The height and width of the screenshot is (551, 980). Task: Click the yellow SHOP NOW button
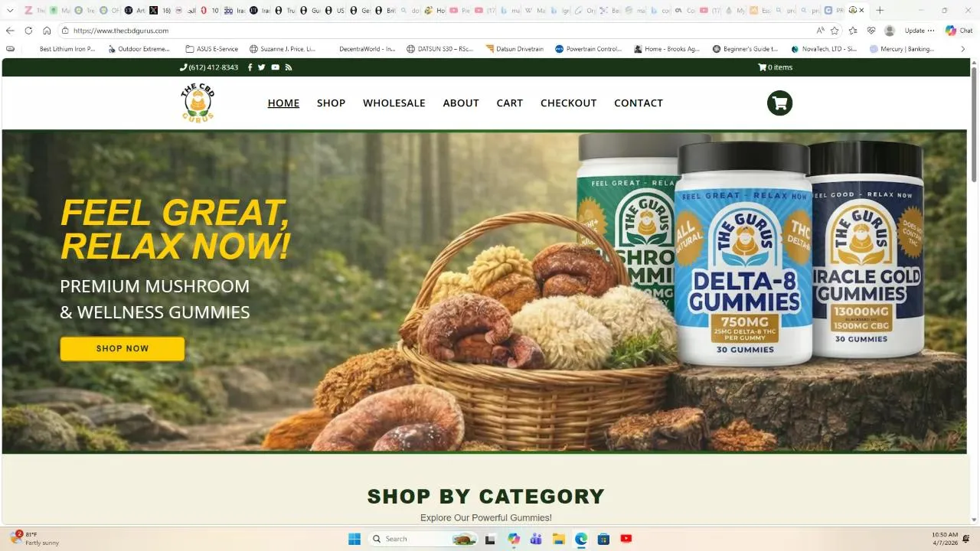pyautogui.click(x=122, y=348)
